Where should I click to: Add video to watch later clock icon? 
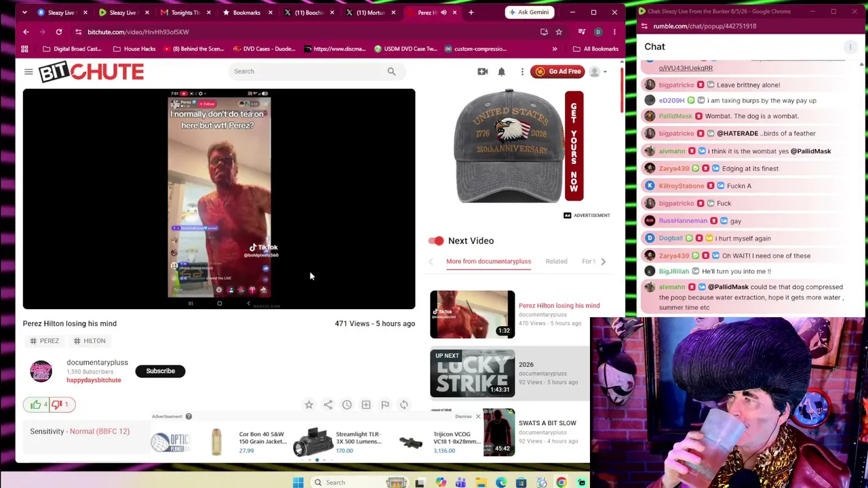347,405
